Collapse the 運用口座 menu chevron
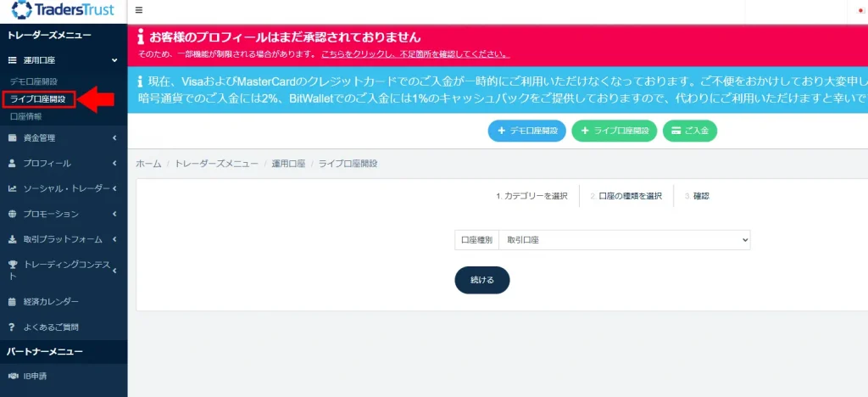This screenshot has height=397, width=868. (x=114, y=60)
